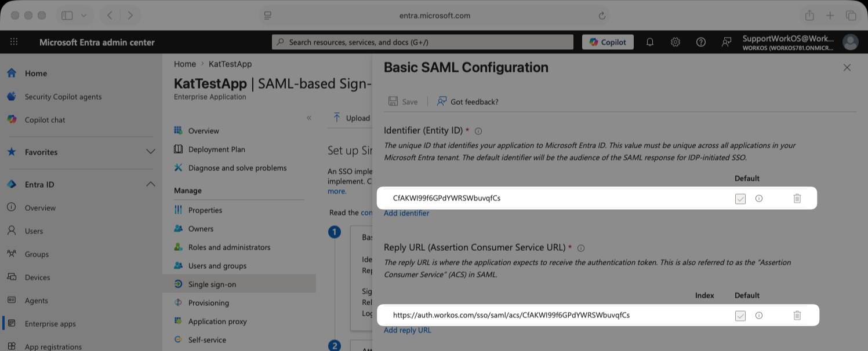The width and height of the screenshot is (868, 351).
Task: Go forward with Safari forward arrow
Action: [x=130, y=16]
